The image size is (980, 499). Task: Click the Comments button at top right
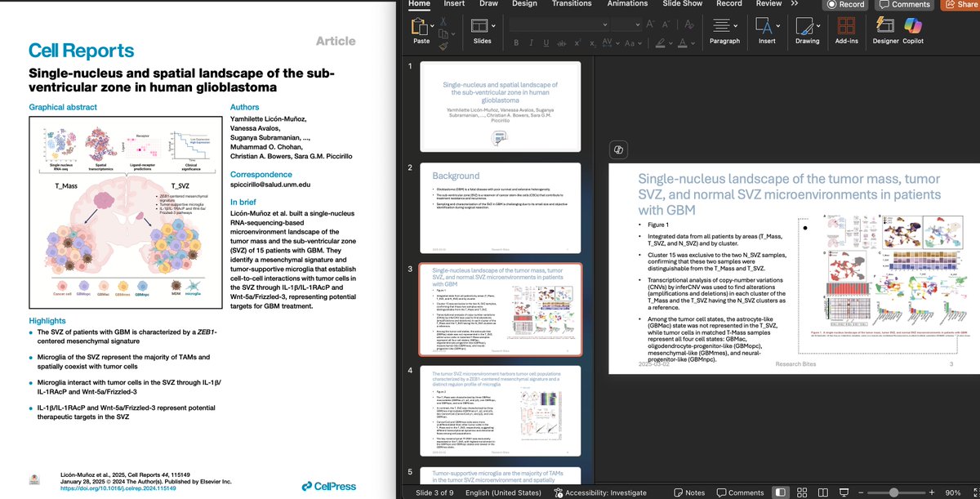904,4
